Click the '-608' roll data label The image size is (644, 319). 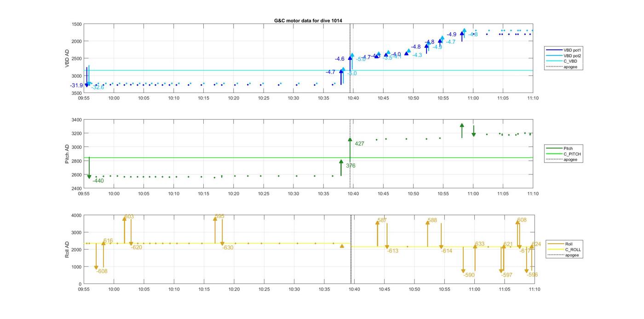coord(102,271)
